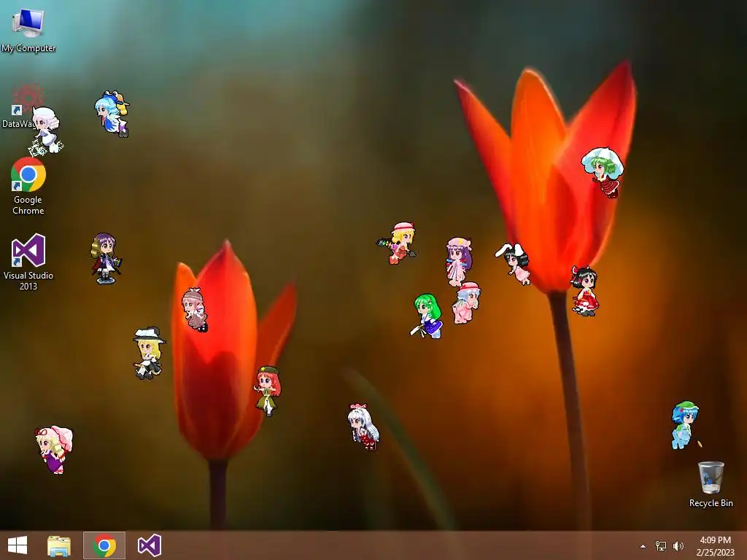Click the red-haired mascot with the green beret

(x=267, y=391)
